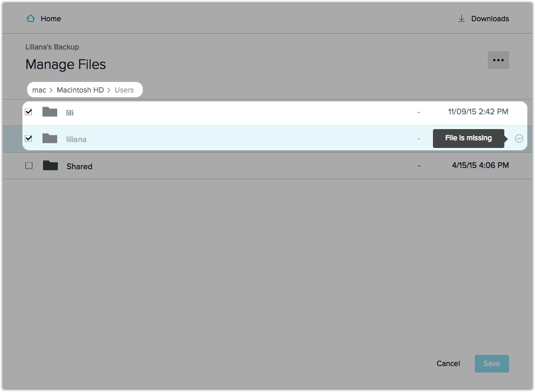The image size is (535, 392).
Task: Click the date 11/09/15 2:42 PM
Action: tap(478, 112)
